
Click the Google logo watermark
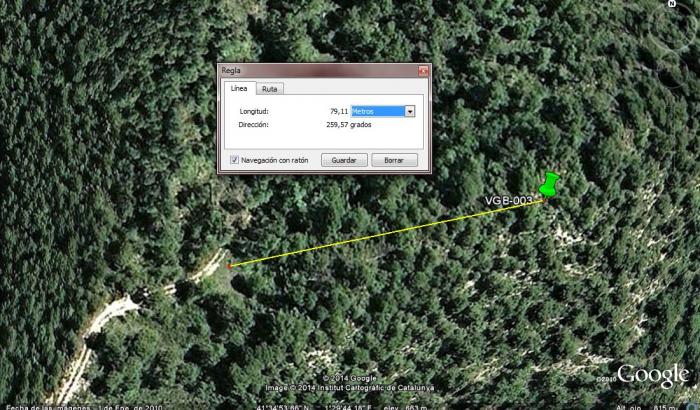[653, 376]
